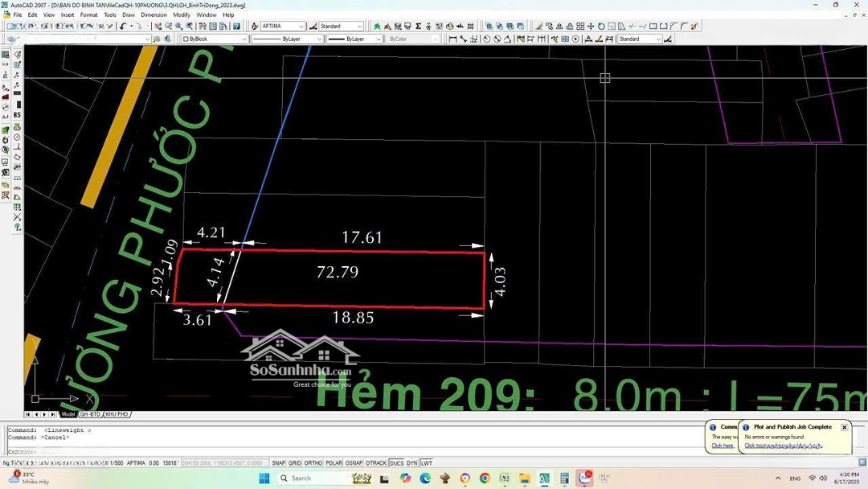The width and height of the screenshot is (868, 489).
Task: Click the Linear dimension tool icon
Action: [x=453, y=39]
